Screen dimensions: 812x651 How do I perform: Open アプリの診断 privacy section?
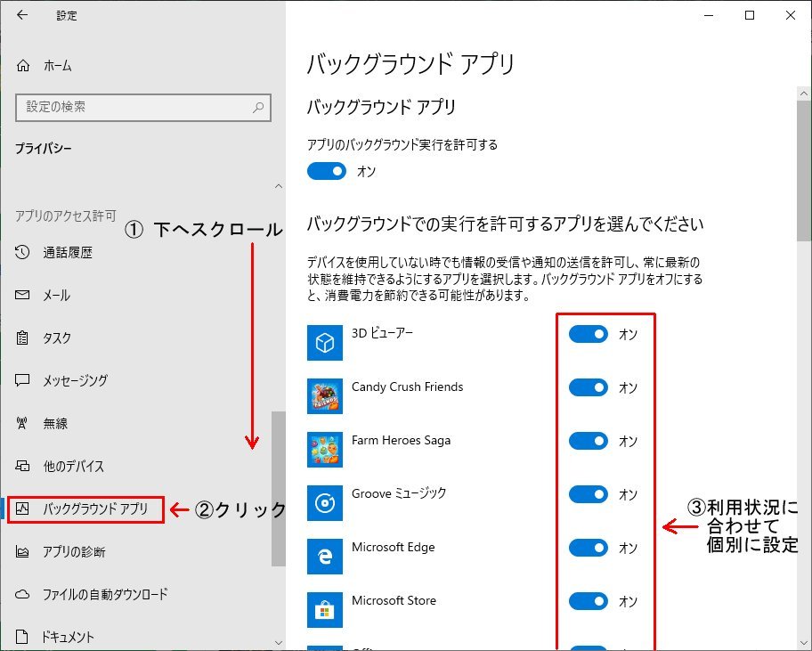(x=74, y=552)
